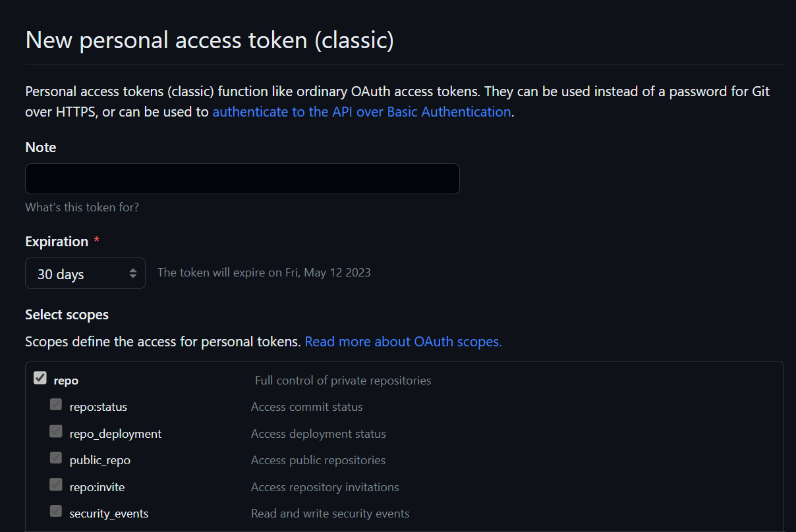Toggle the security_events checkbox
Screen dimensions: 796x532
pos(56,512)
